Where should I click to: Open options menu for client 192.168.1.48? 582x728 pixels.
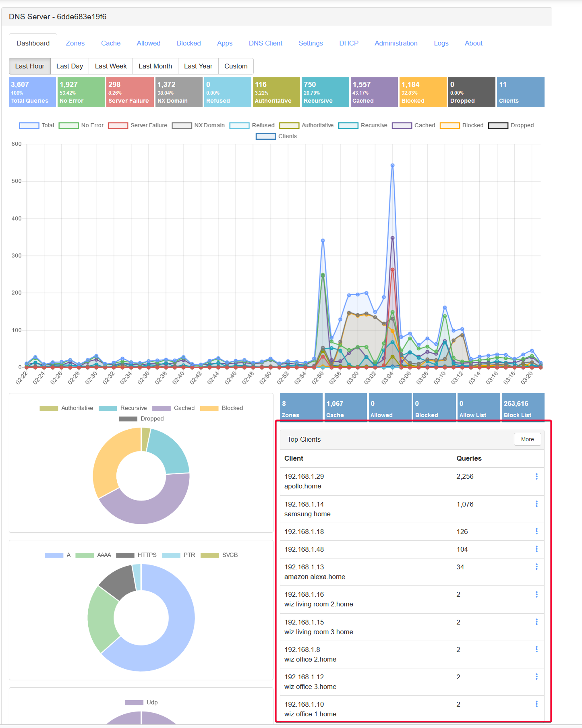tap(536, 549)
